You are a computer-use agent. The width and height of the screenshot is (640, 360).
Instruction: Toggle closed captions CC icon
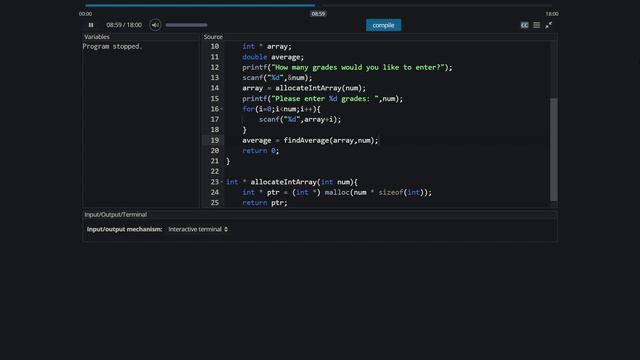point(524,25)
